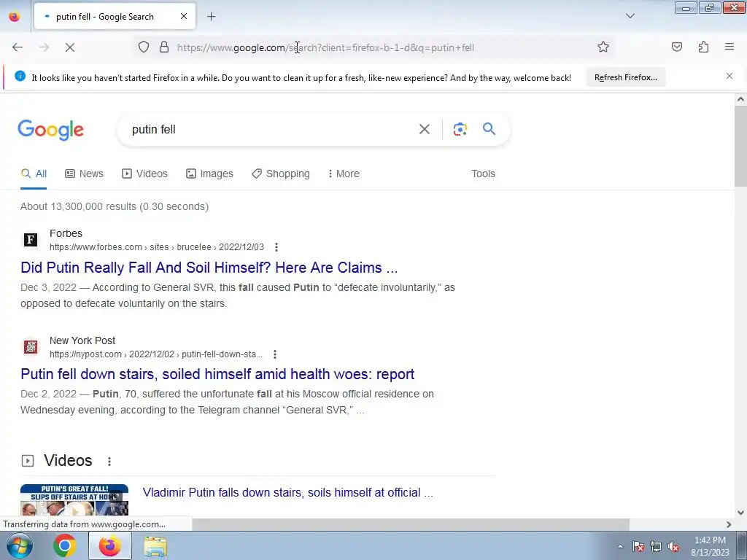This screenshot has height=560, width=747.
Task: Click the forbes.com breadcrumb URL
Action: pyautogui.click(x=157, y=247)
